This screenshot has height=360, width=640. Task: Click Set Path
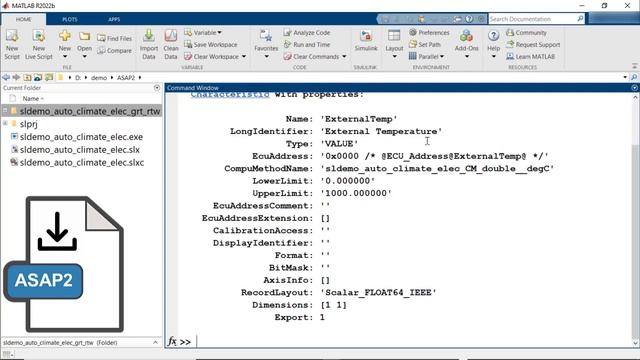pyautogui.click(x=424, y=44)
